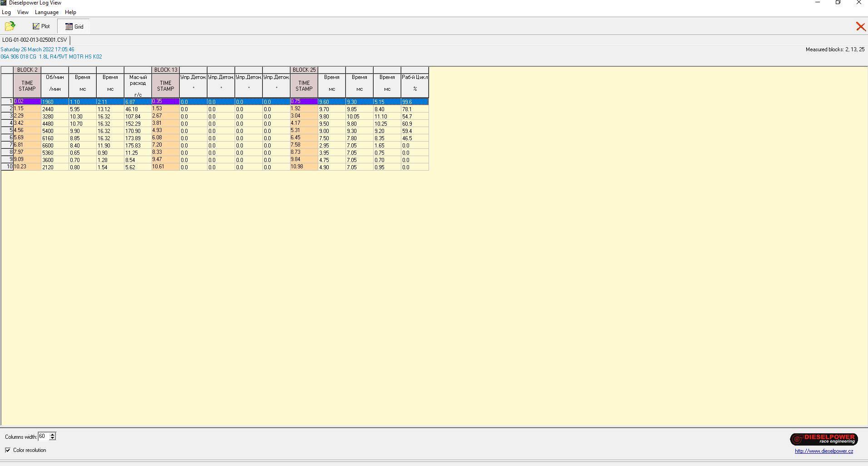868x466 pixels.
Task: Click the Об/мин column header
Action: (55, 85)
